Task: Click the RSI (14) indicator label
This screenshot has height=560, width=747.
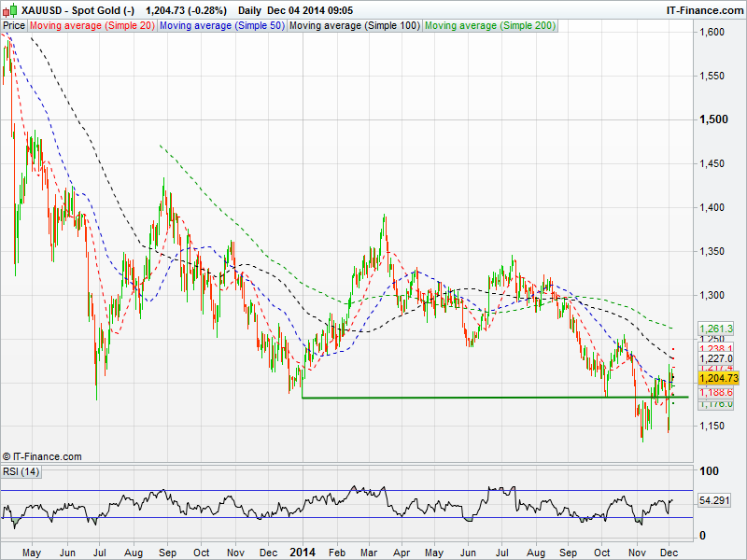Action: tap(21, 471)
